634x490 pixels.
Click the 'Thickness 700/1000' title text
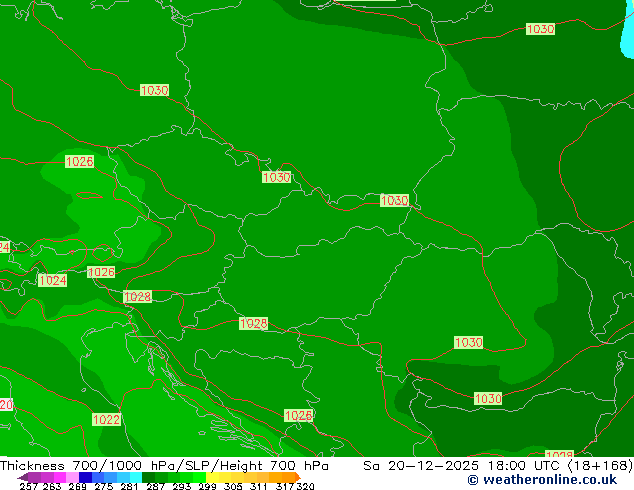pyautogui.click(x=71, y=466)
